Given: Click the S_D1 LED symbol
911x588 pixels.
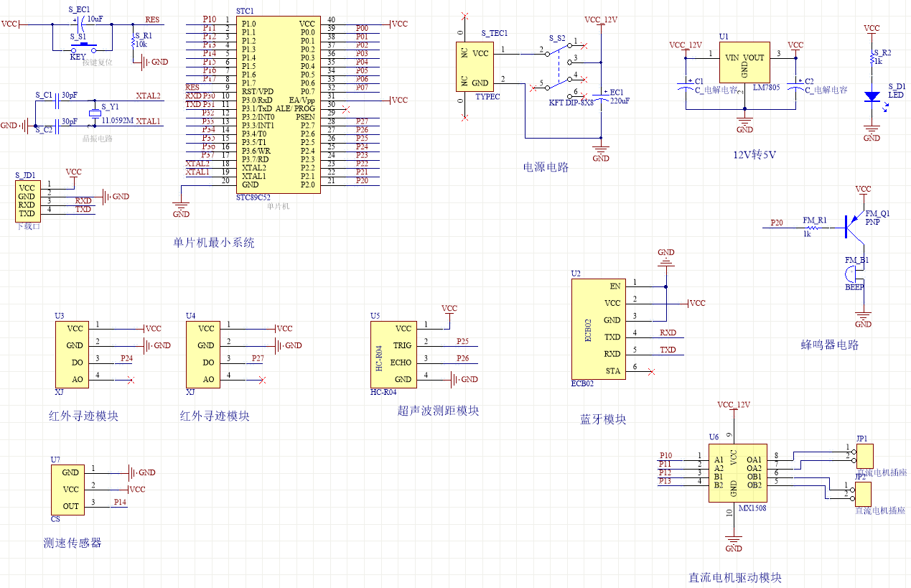Looking at the screenshot, I should pyautogui.click(x=872, y=95).
